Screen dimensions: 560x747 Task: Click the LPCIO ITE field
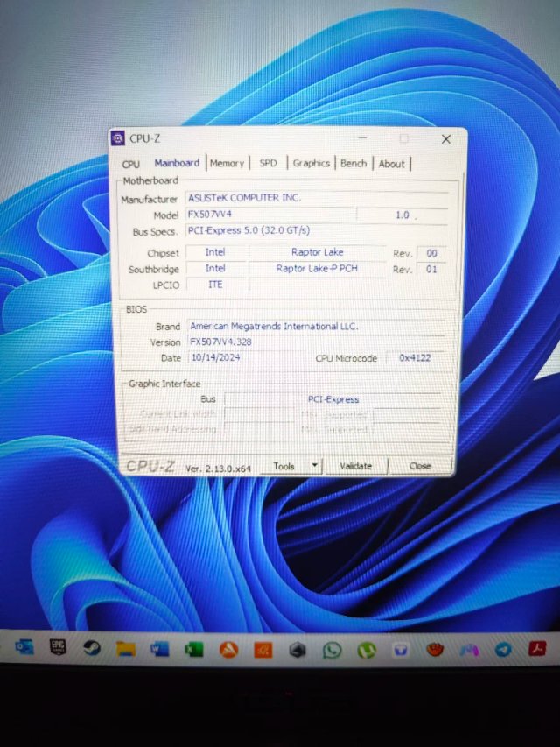tap(215, 285)
